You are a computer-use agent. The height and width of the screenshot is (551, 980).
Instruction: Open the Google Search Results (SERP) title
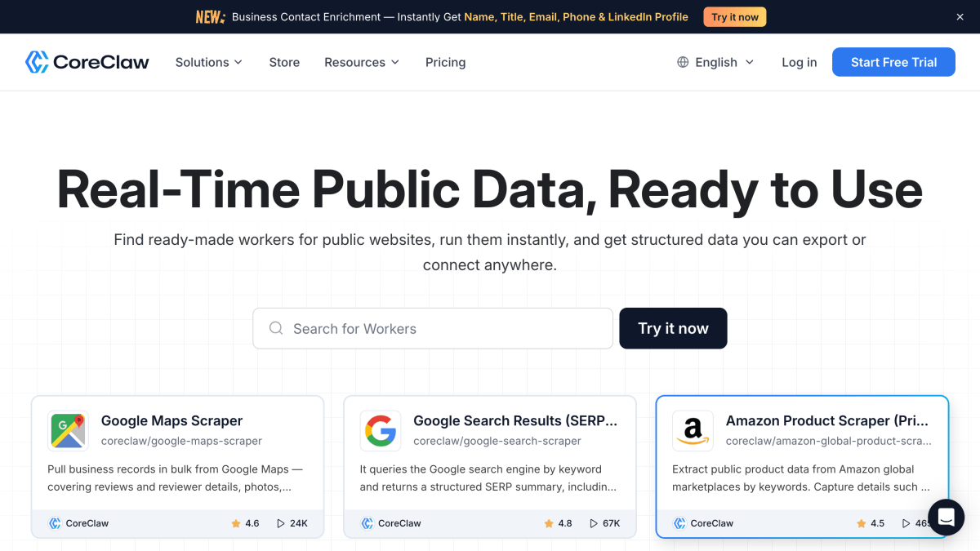(x=515, y=420)
